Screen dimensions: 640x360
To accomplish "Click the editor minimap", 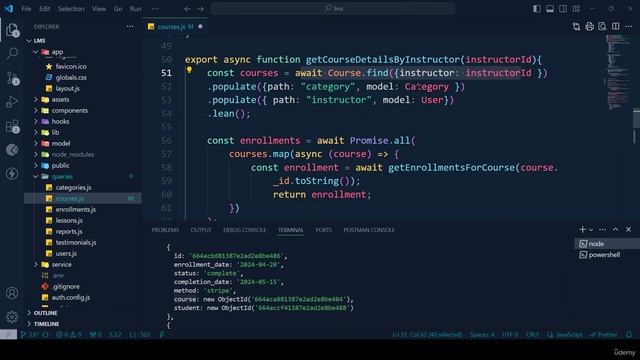I will [x=618, y=73].
